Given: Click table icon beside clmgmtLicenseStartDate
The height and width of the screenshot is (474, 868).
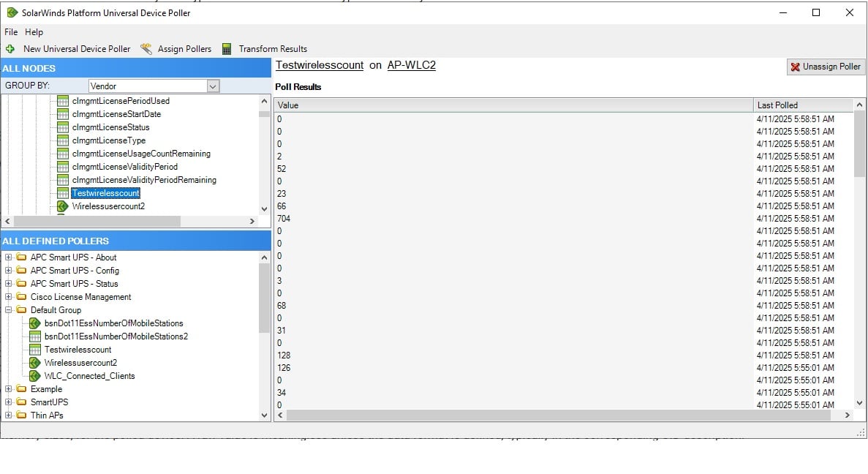Looking at the screenshot, I should tap(63, 114).
